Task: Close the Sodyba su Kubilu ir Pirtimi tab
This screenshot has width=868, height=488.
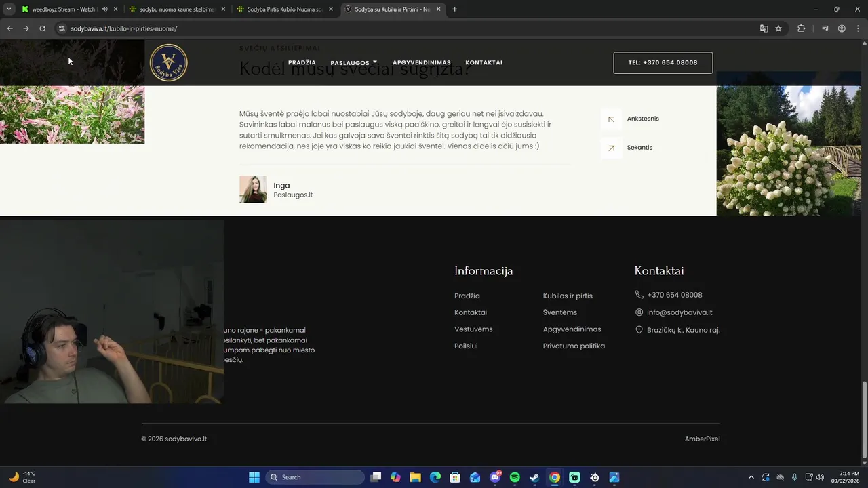Action: pyautogui.click(x=438, y=9)
